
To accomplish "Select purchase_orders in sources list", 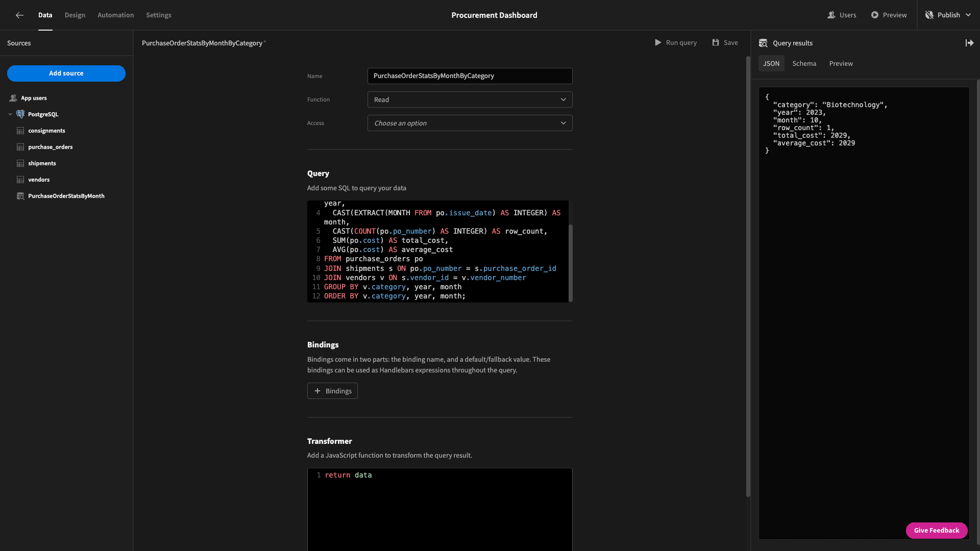I will (x=50, y=147).
